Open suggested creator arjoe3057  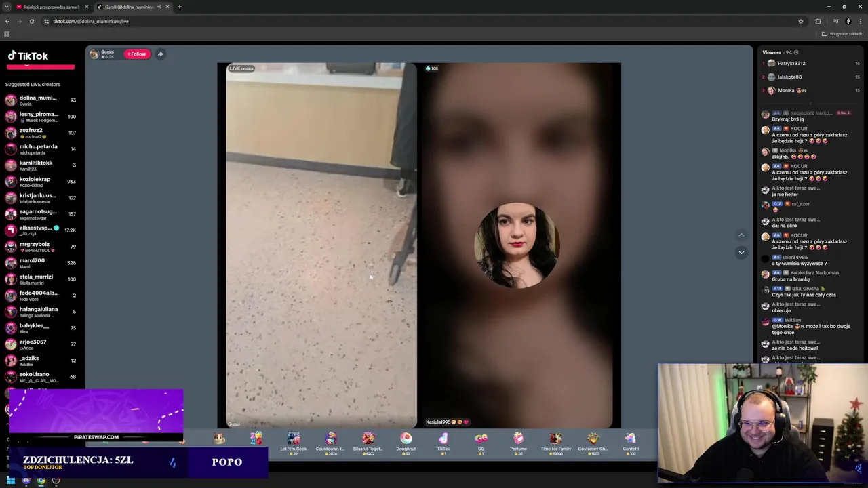tap(41, 344)
